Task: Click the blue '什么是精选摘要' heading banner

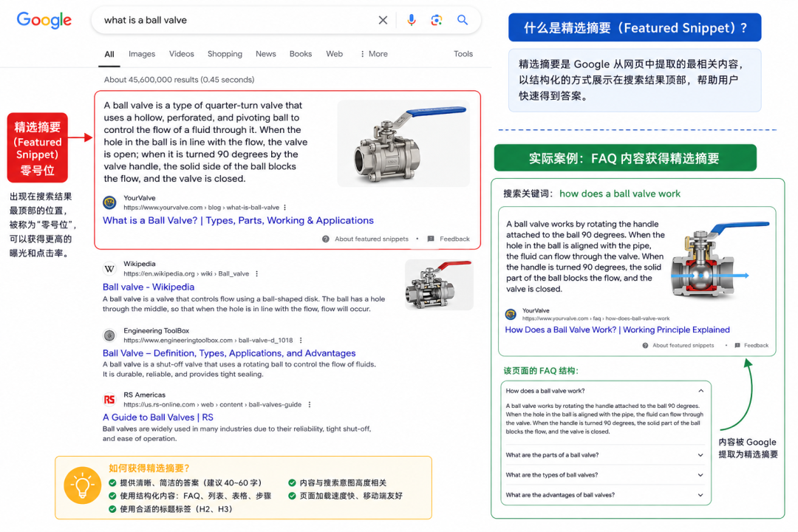Action: [635, 27]
